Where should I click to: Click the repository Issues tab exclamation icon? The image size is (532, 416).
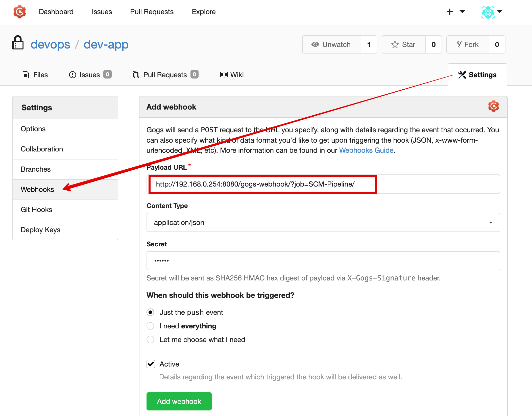point(72,75)
